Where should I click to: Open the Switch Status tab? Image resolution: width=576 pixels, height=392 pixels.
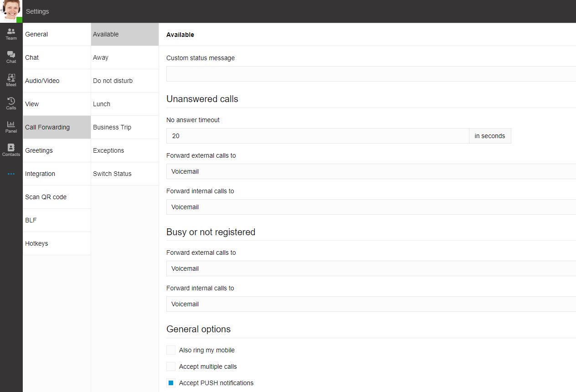pos(125,174)
